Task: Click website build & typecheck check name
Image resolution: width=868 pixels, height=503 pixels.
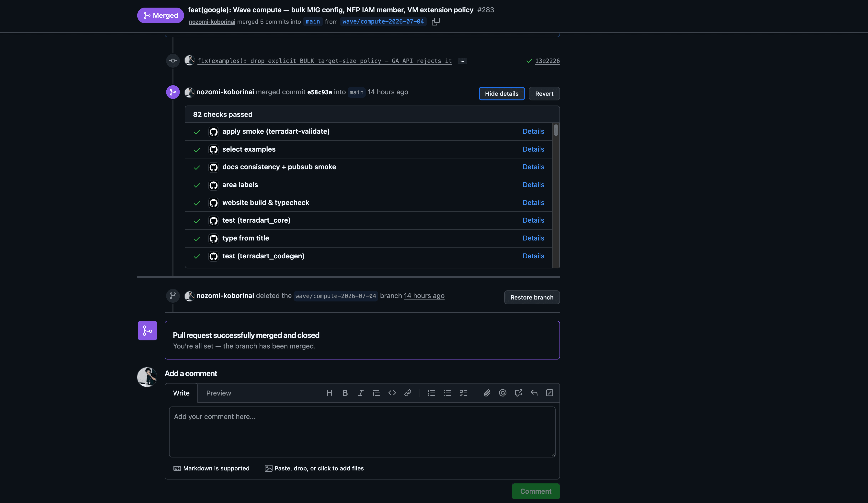Action: 266,203
